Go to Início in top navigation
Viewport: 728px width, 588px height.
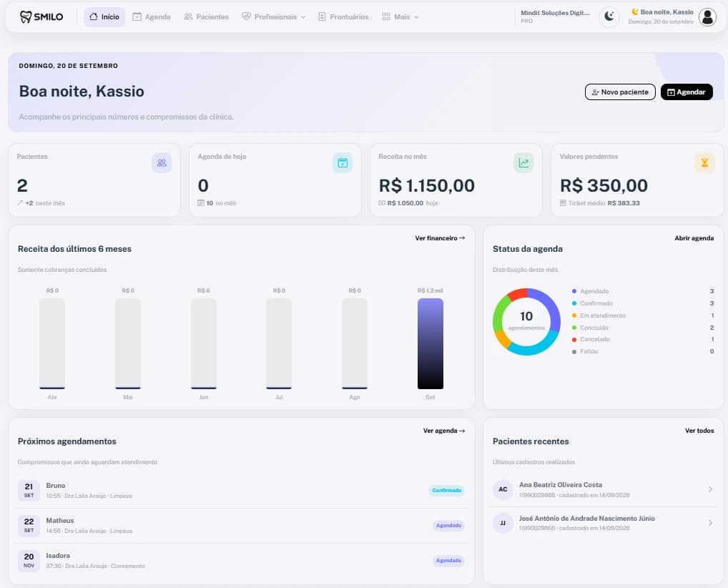pos(104,16)
